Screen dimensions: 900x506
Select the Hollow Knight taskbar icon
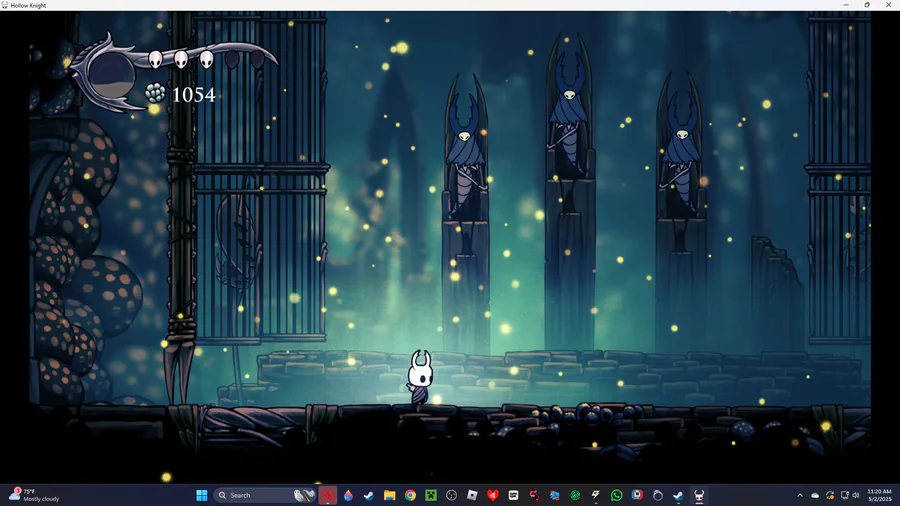699,495
